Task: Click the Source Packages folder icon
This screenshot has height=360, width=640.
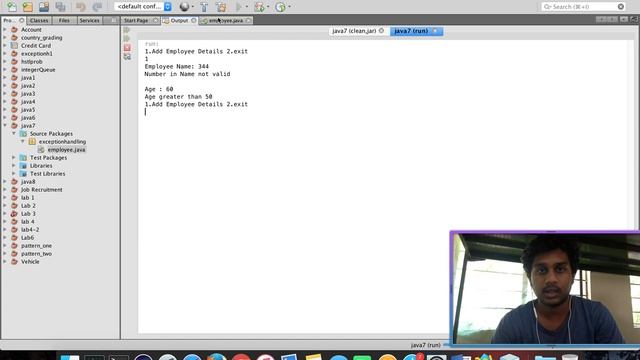Action: pyautogui.click(x=23, y=133)
